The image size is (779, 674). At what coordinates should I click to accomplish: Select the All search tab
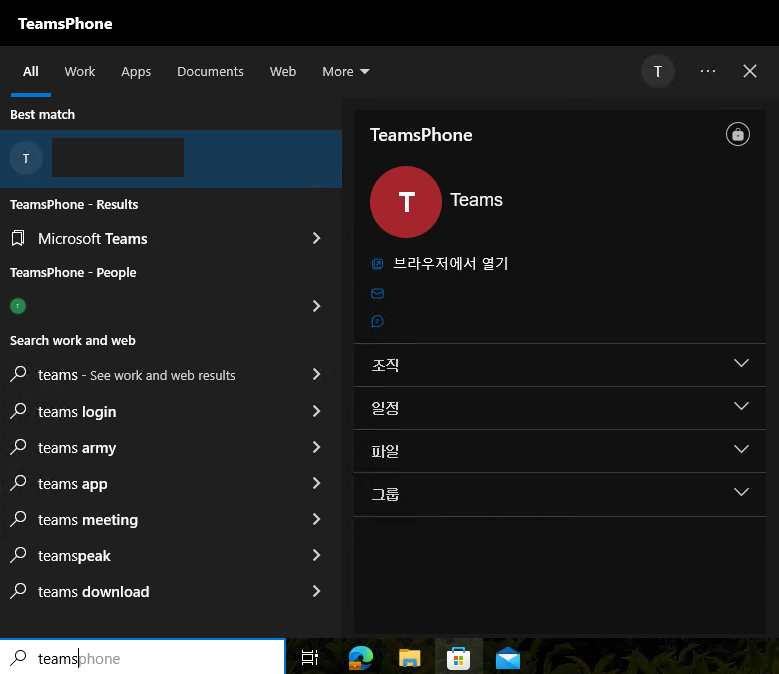(30, 72)
